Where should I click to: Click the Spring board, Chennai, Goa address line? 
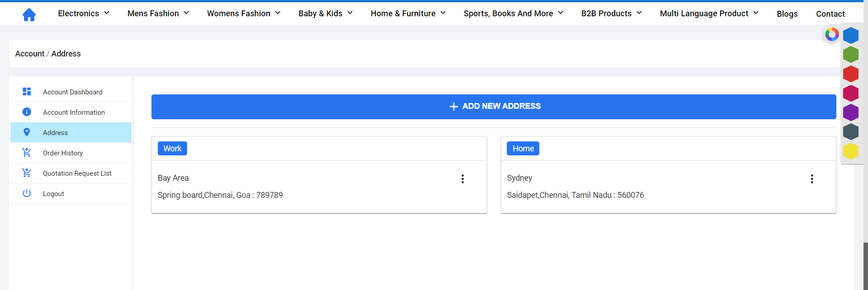[220, 195]
